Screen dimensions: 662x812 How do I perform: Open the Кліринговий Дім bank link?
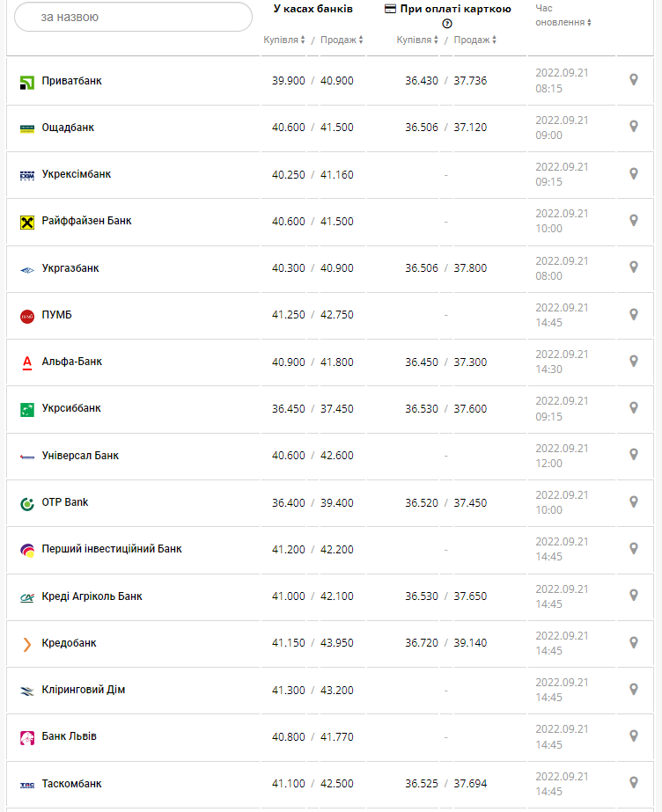[x=84, y=690]
